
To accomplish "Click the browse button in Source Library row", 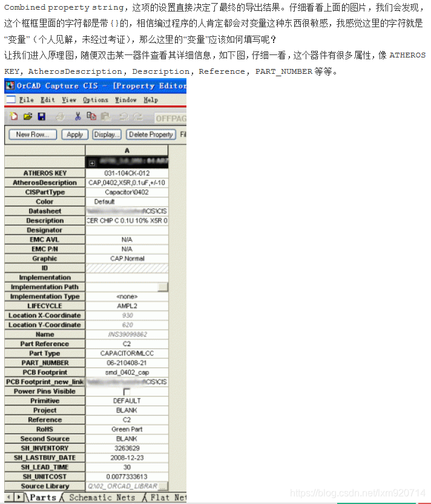I will (163, 486).
